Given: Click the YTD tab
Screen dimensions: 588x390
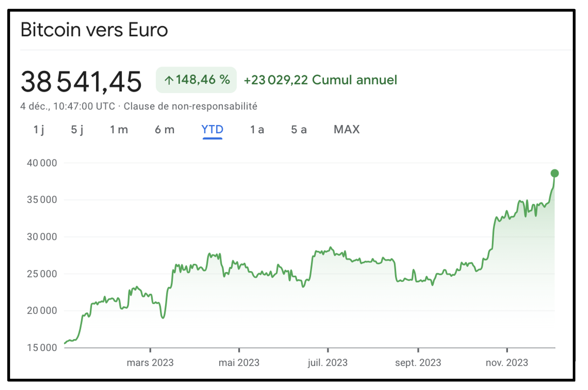Looking at the screenshot, I should click(212, 129).
